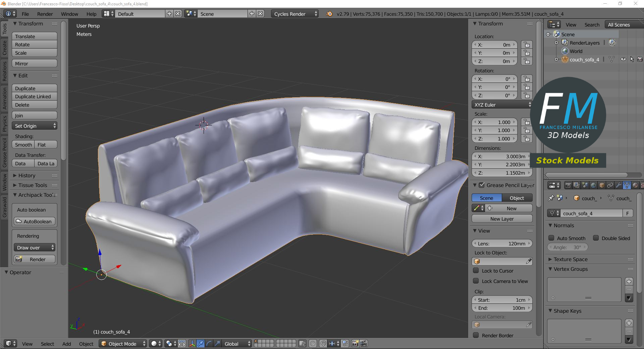The image size is (644, 349).
Task: Add a new screen layout with plus icon
Action: (x=169, y=14)
